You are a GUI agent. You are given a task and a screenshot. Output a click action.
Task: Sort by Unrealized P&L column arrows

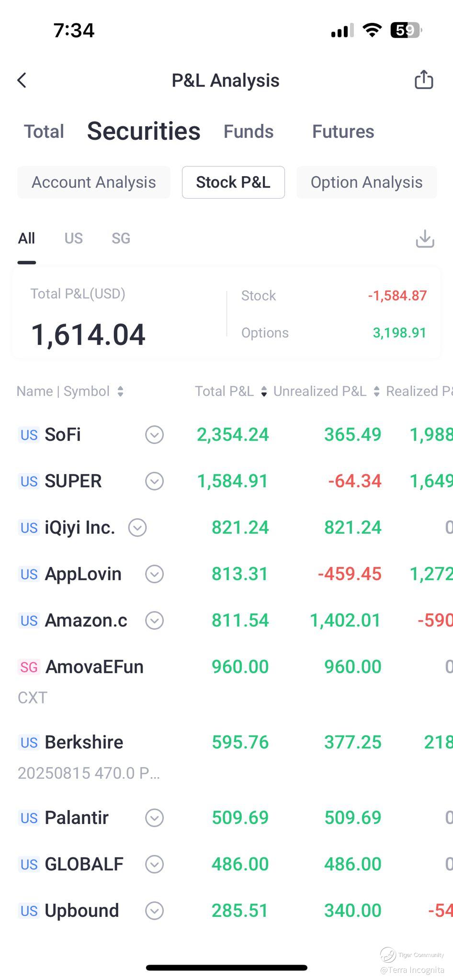(377, 391)
